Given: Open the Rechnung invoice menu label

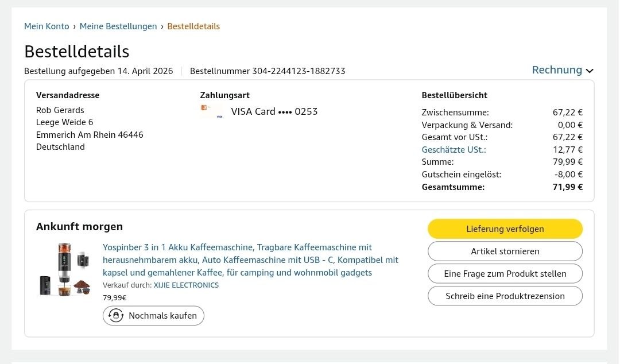Looking at the screenshot, I should [557, 70].
